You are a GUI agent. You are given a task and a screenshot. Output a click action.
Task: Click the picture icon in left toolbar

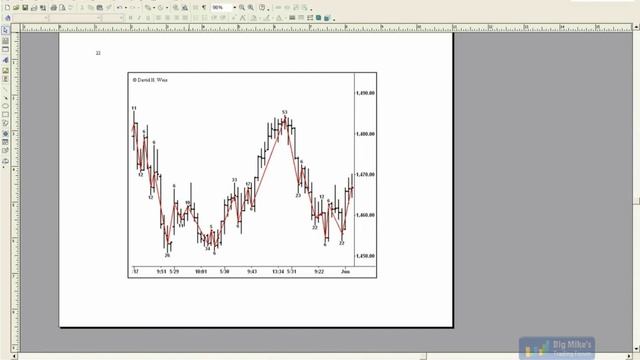pos(5,71)
